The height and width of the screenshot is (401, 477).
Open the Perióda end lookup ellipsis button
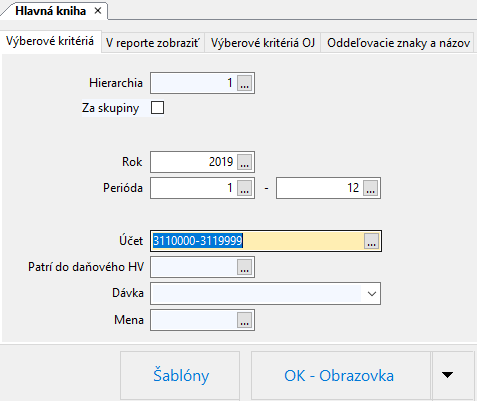pyautogui.click(x=370, y=188)
